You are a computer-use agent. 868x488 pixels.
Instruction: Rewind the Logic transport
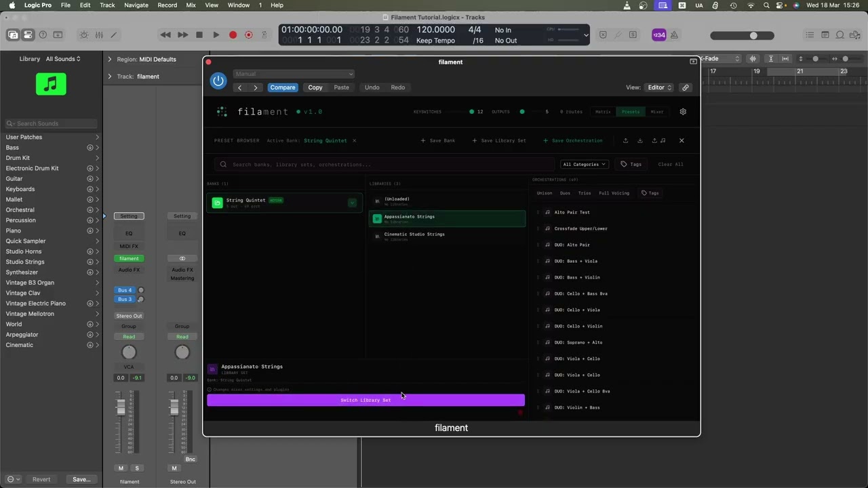coord(165,35)
